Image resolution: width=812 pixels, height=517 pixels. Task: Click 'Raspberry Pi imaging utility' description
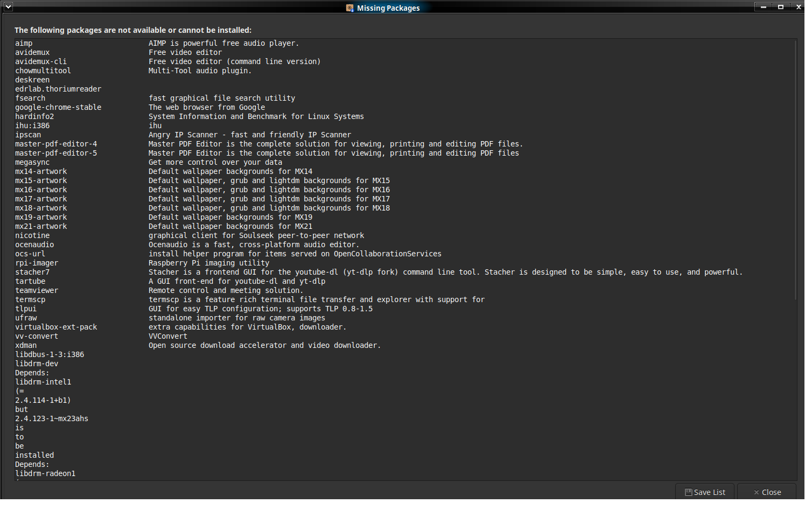click(209, 263)
